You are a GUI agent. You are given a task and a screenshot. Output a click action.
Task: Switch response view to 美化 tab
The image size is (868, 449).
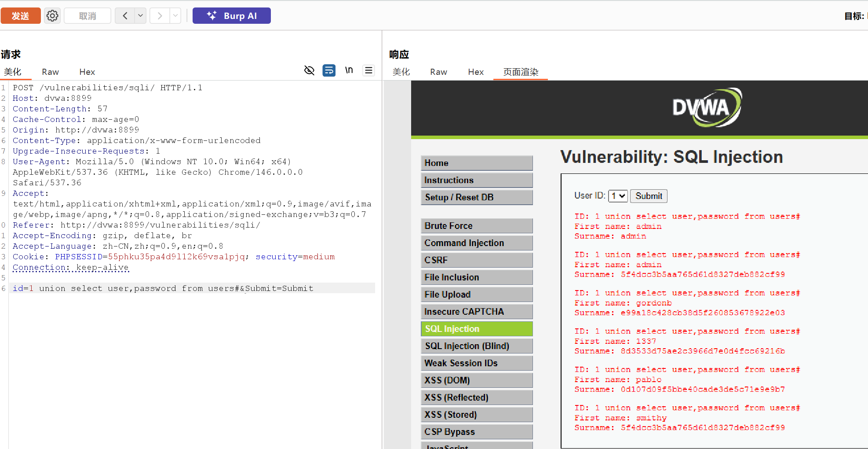click(x=401, y=72)
